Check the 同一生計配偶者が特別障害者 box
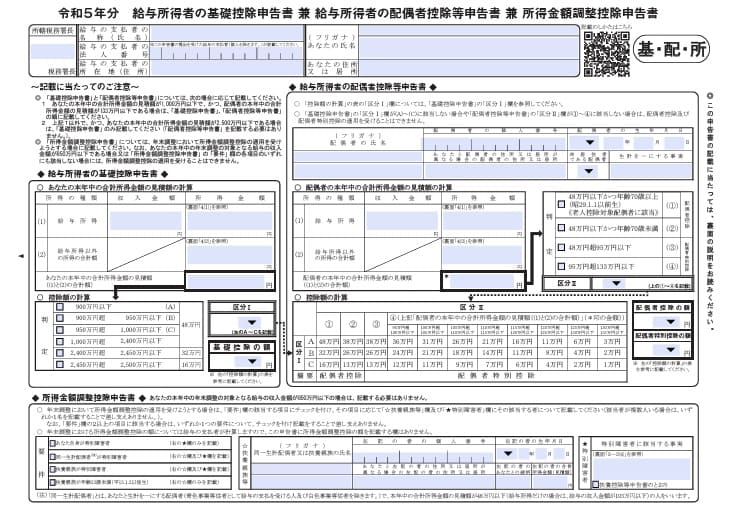 pos(53,456)
